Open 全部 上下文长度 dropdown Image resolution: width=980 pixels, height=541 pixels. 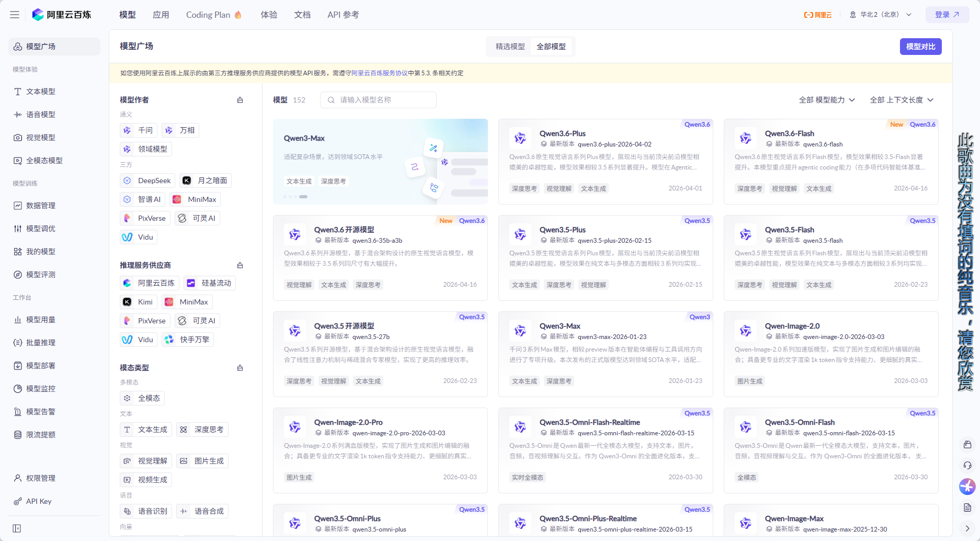(902, 100)
